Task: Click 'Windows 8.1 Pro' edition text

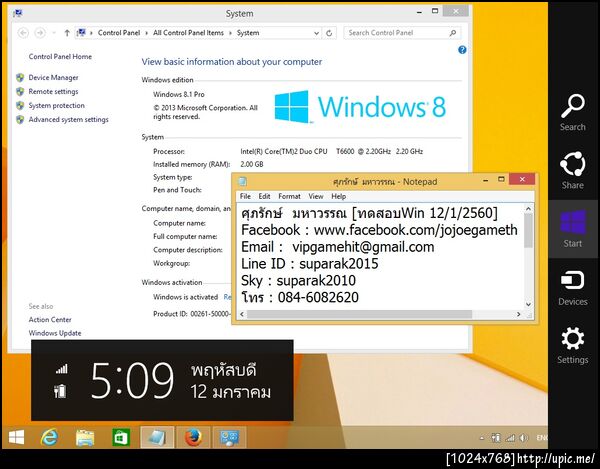Action: [179, 94]
